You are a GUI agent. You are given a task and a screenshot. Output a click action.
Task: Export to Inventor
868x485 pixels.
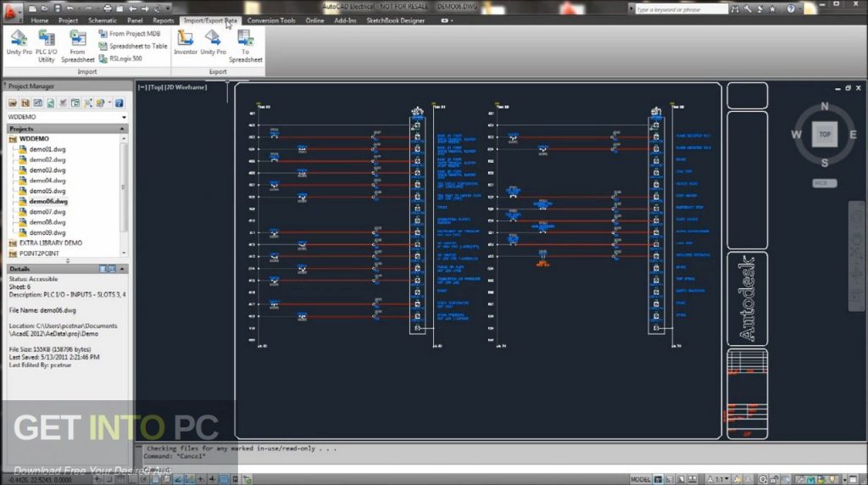pyautogui.click(x=186, y=42)
